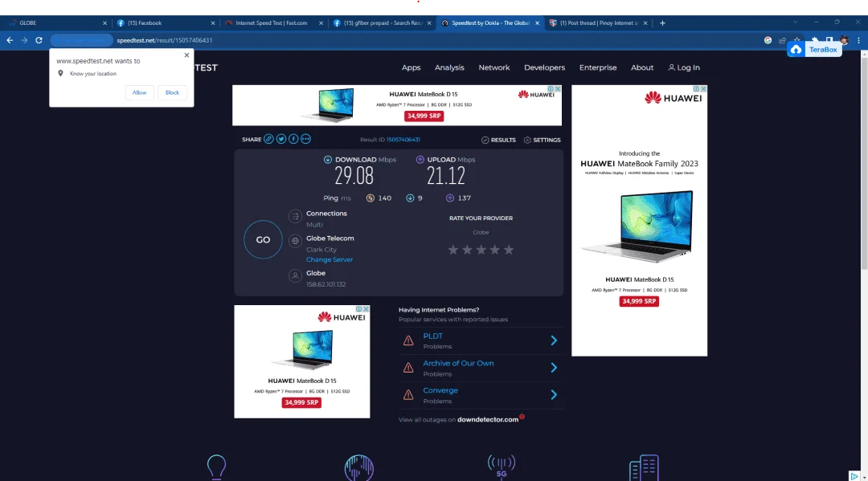Click the idle ping icon showing 140
868x481 pixels.
pos(371,198)
